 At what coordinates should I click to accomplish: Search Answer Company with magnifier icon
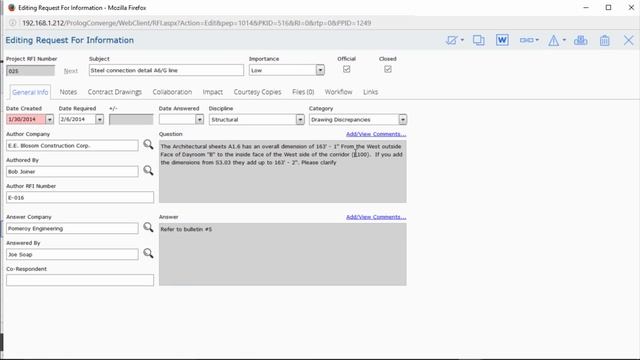(148, 227)
